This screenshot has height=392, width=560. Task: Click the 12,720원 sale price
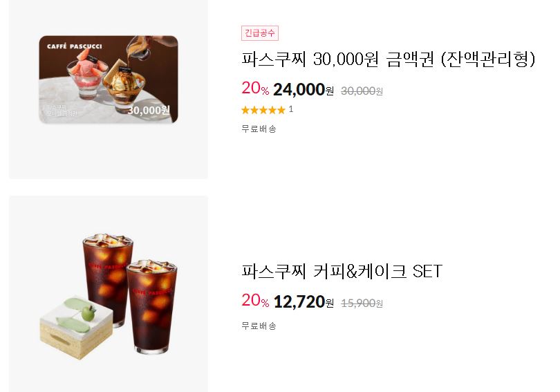(304, 301)
